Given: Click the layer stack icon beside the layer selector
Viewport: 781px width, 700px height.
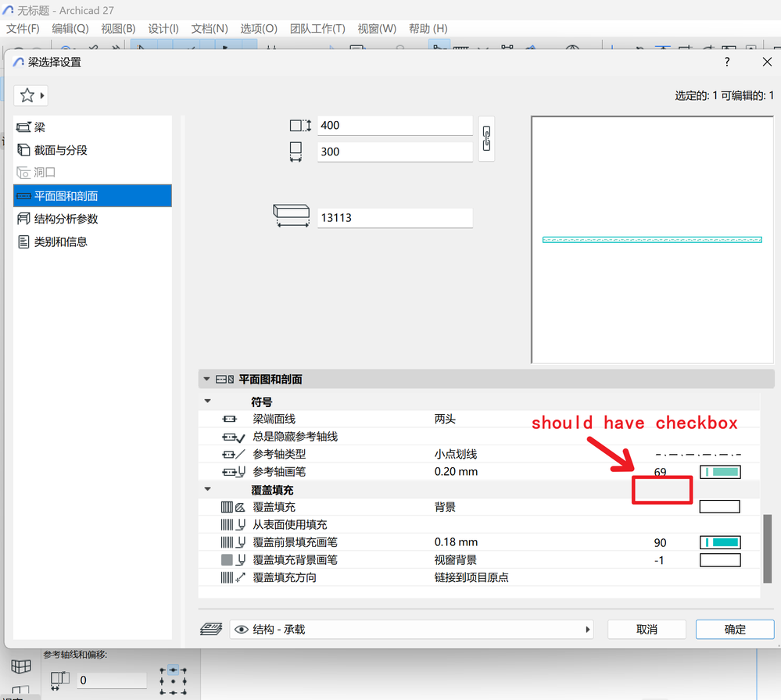Looking at the screenshot, I should tap(211, 630).
